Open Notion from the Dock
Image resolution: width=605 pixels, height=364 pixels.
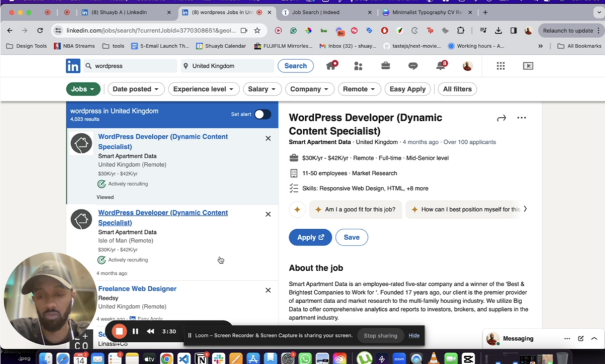201,359
